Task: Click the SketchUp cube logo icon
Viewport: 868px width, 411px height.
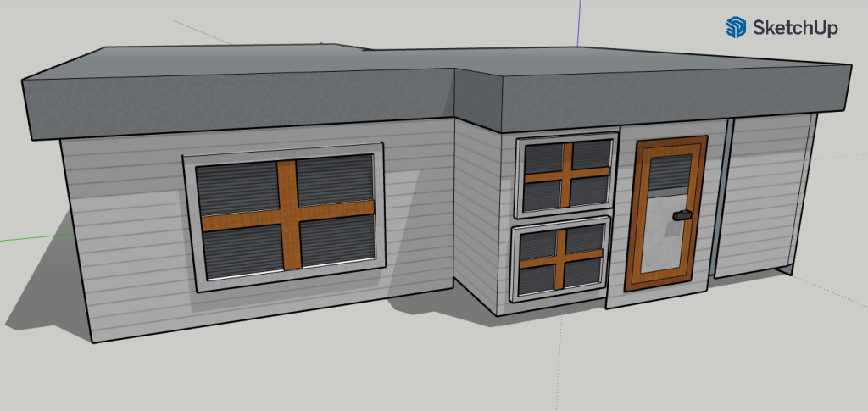Action: click(735, 27)
